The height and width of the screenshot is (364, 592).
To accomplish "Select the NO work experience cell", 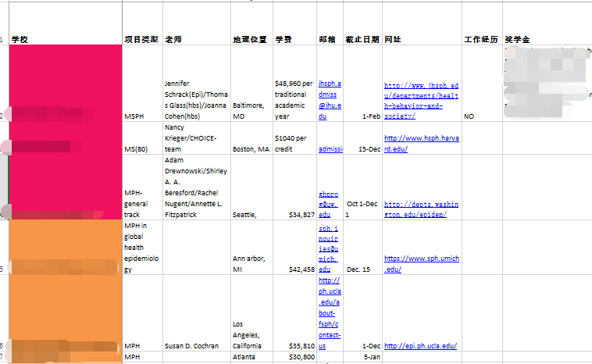I will 482,84.
